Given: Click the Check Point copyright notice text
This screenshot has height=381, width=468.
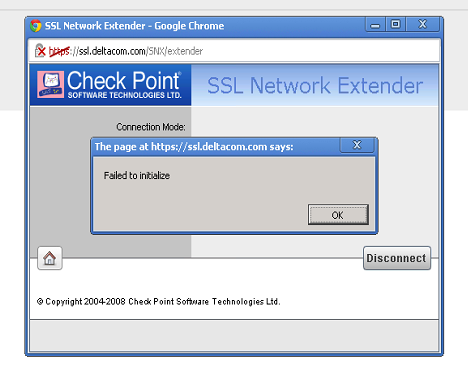Looking at the screenshot, I should (x=159, y=302).
